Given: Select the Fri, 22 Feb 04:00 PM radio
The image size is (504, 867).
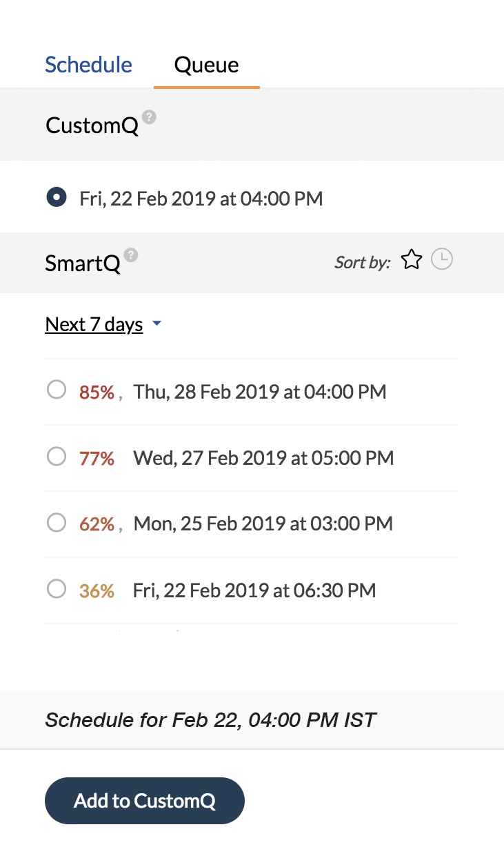Looking at the screenshot, I should [56, 197].
